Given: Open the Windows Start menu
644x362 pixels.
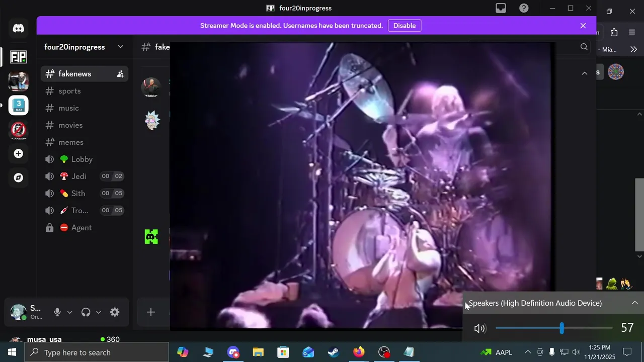Looking at the screenshot, I should 12,352.
